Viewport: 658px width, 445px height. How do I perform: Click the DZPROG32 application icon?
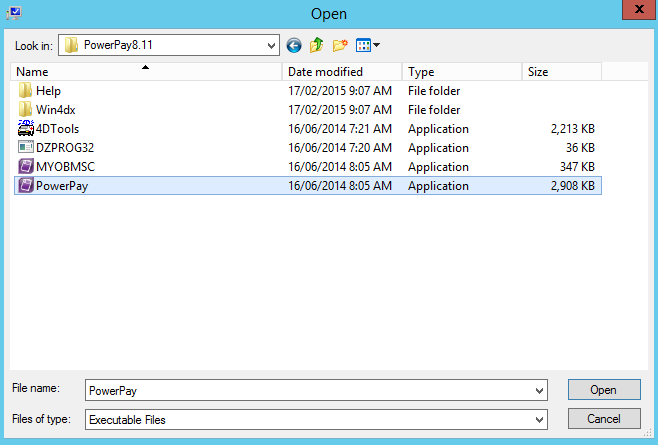(26, 147)
